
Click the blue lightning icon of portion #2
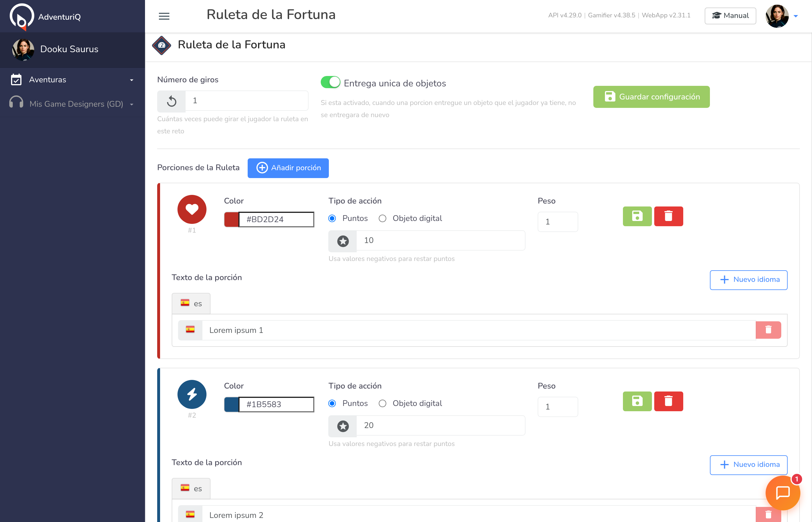[192, 394]
